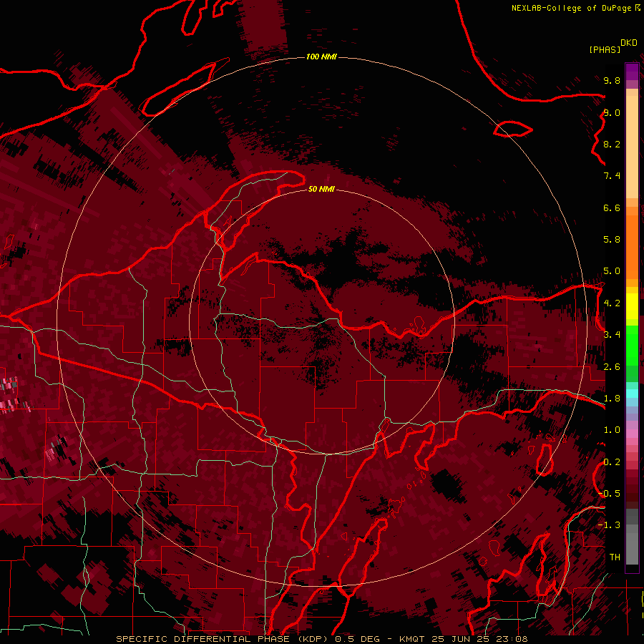Pick the cyan segment of the color scale
The height and width of the screenshot is (644, 644).
[632, 393]
